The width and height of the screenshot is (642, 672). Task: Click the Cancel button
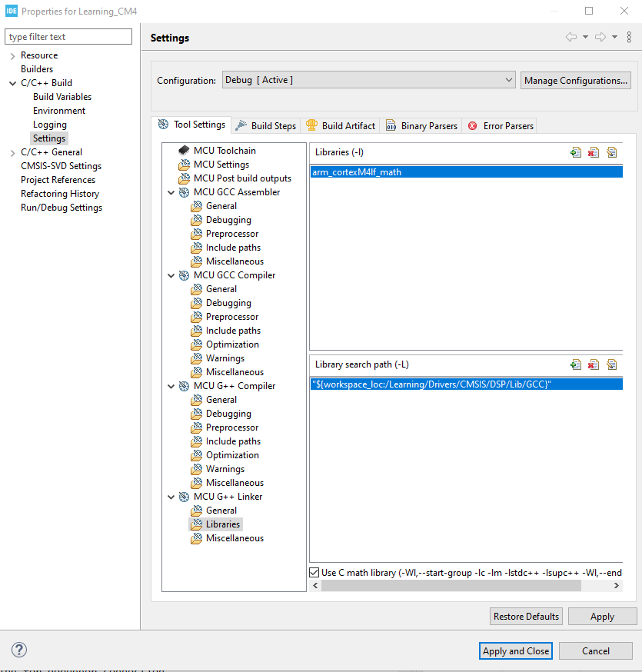click(x=595, y=651)
